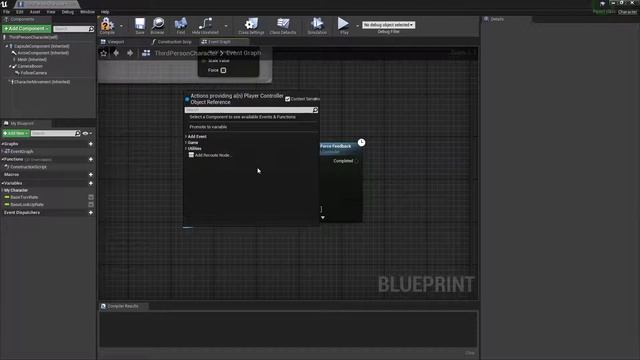Select Promote to variable
Viewport: 640px width, 360px height.
click(x=208, y=127)
